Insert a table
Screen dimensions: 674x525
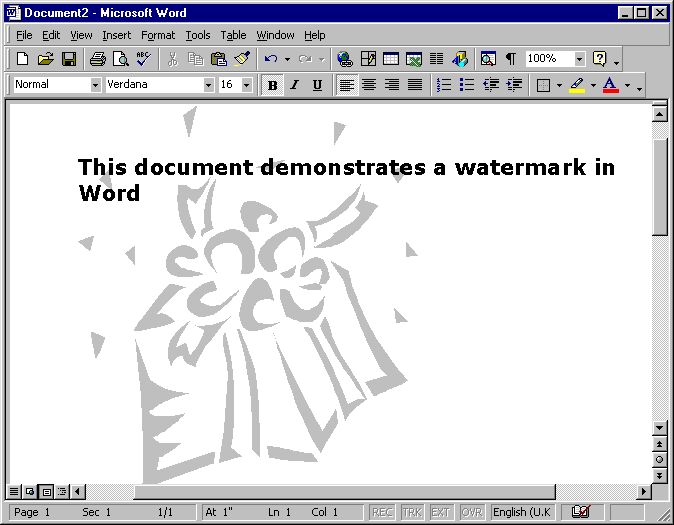391,58
